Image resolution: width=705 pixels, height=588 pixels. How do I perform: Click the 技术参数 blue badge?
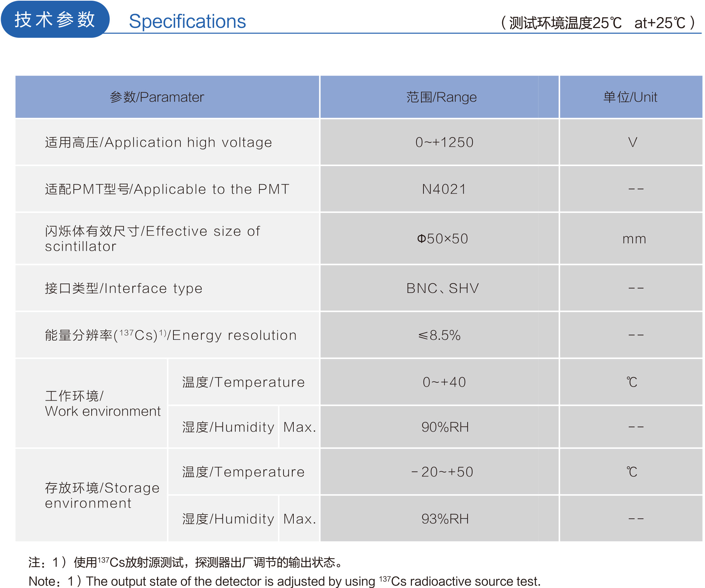(x=55, y=19)
